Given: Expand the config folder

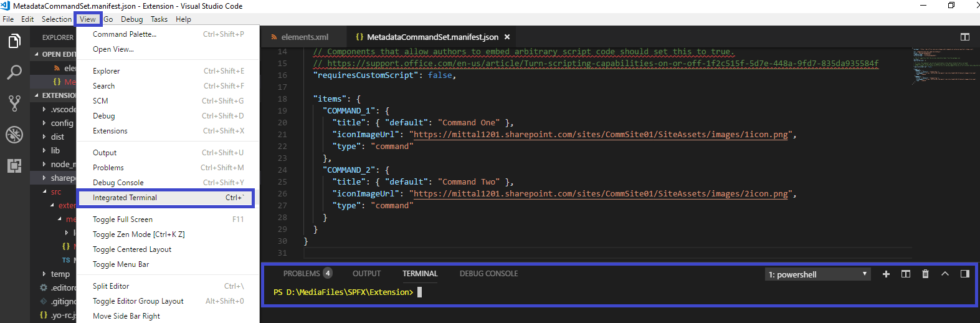Looking at the screenshot, I should [44, 123].
